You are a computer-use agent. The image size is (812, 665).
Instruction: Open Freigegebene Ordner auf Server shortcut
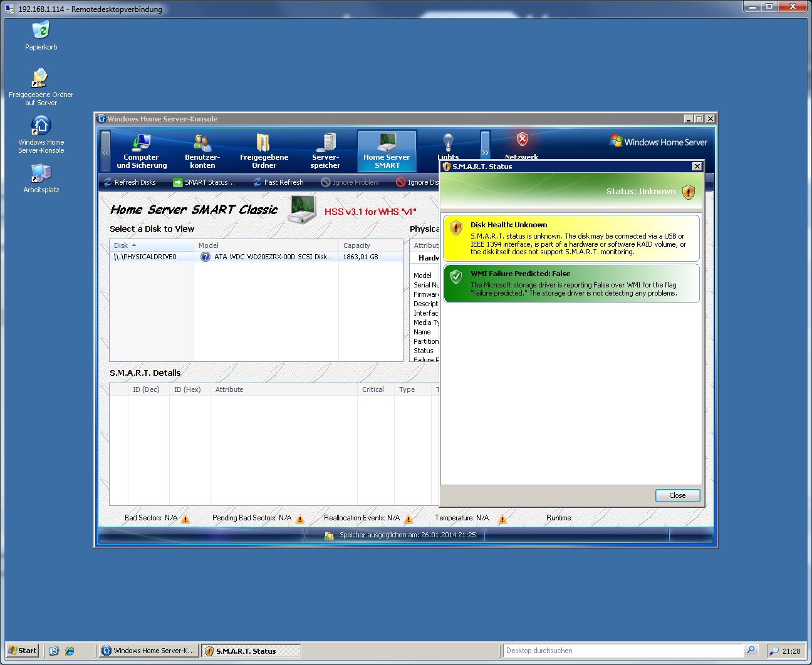41,87
